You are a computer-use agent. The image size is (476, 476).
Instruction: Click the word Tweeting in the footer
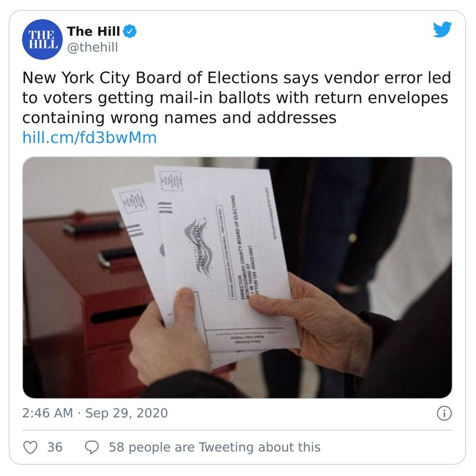[226, 447]
